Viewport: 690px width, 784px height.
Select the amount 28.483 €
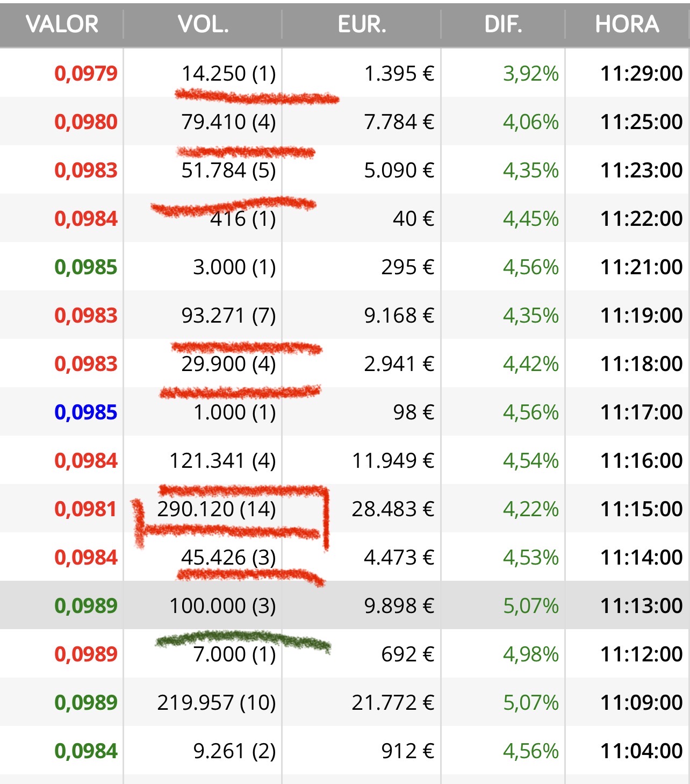[x=393, y=509]
